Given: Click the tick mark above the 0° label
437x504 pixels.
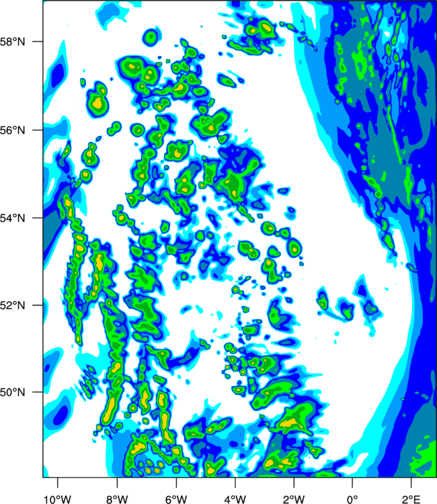Looking at the screenshot, I should (x=352, y=482).
